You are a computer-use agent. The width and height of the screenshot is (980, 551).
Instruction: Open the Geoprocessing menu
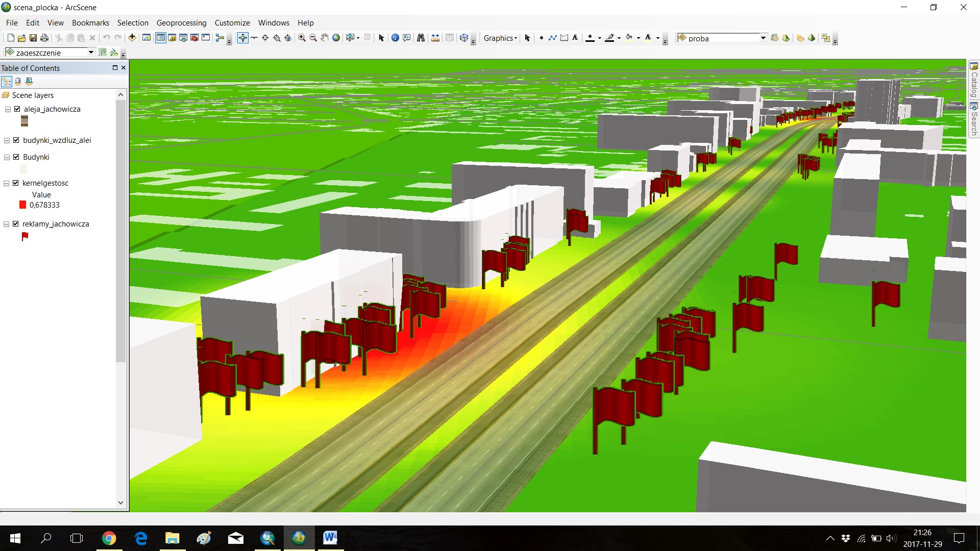coord(181,23)
